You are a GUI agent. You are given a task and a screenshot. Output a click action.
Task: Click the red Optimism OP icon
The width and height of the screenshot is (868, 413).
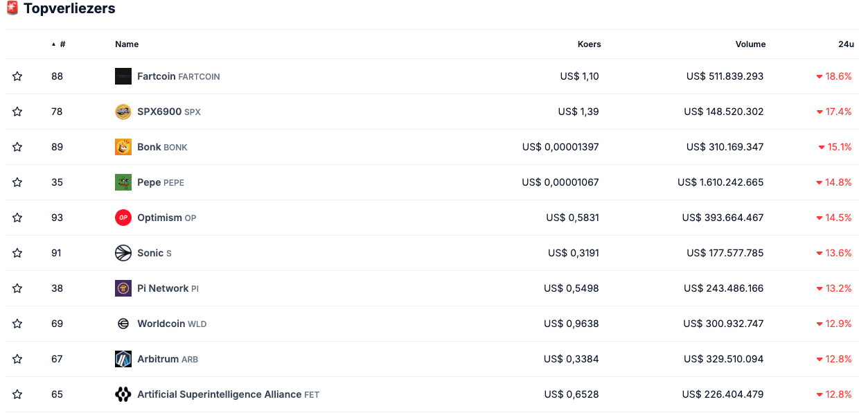click(x=123, y=218)
